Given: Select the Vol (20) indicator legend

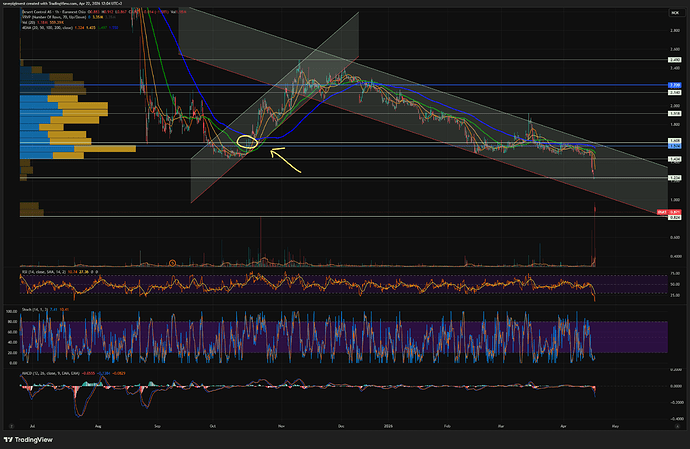Looking at the screenshot, I should 42,22.
